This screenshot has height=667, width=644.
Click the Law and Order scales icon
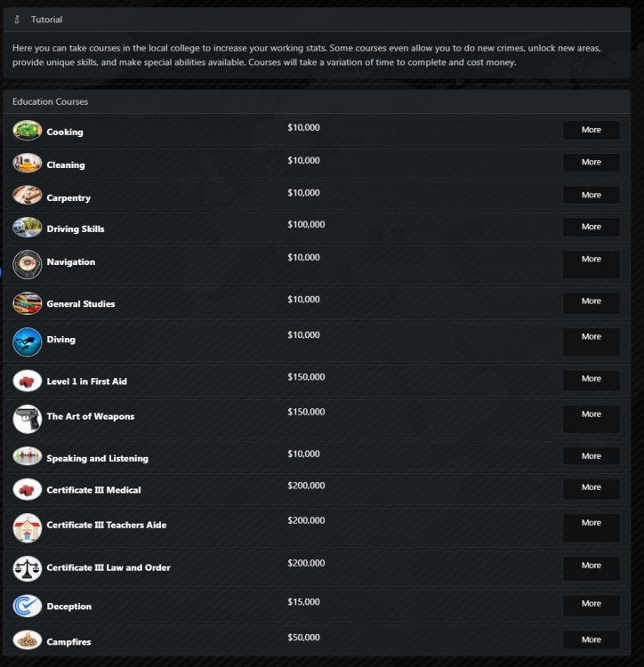tap(28, 567)
